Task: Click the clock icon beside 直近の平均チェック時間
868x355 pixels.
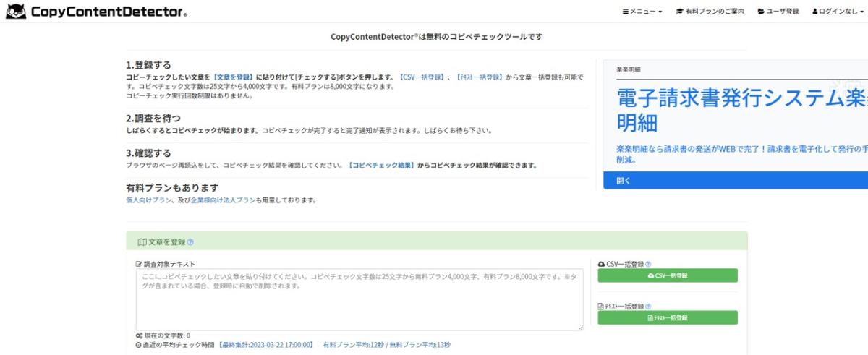Action: [139, 345]
